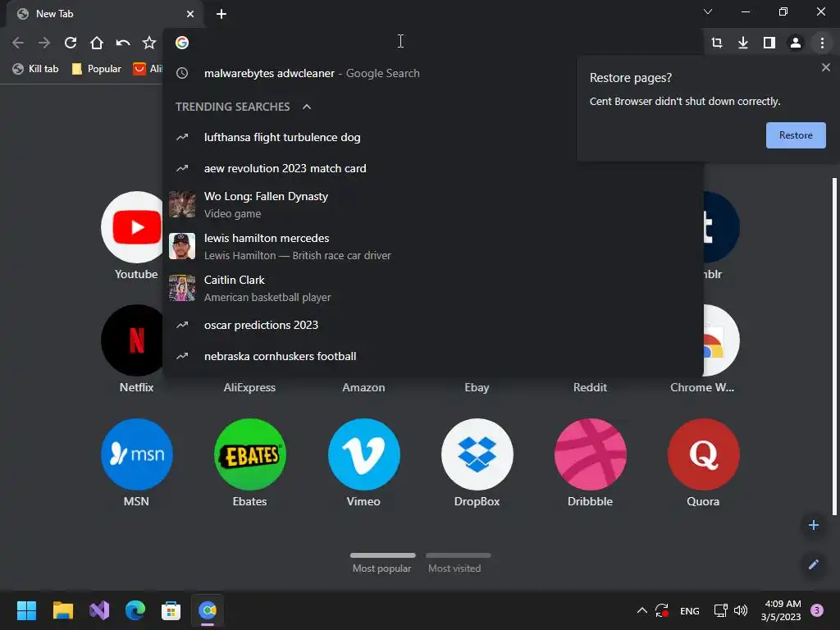Open the Vimeo shortcut tile
840x630 pixels.
tap(363, 463)
